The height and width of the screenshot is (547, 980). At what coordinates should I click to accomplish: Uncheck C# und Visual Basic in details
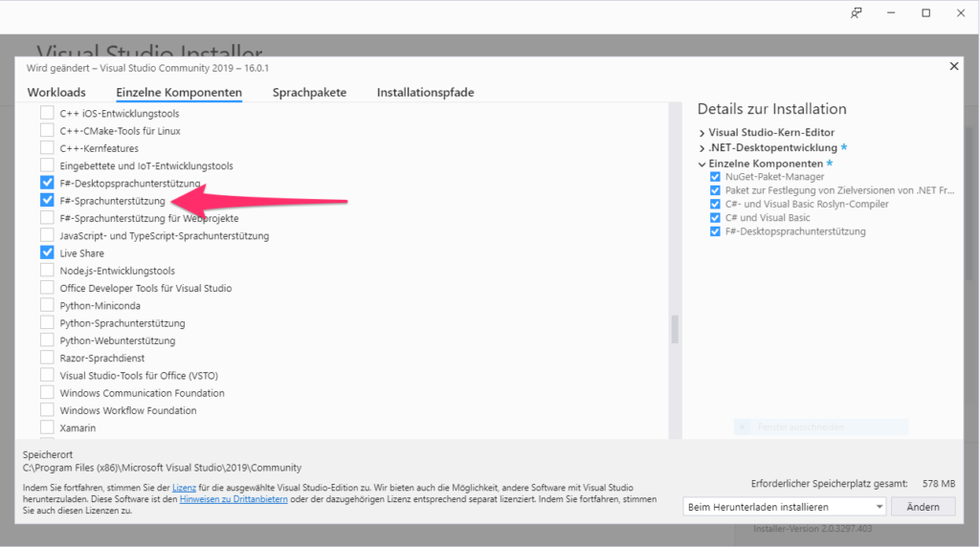(x=715, y=218)
